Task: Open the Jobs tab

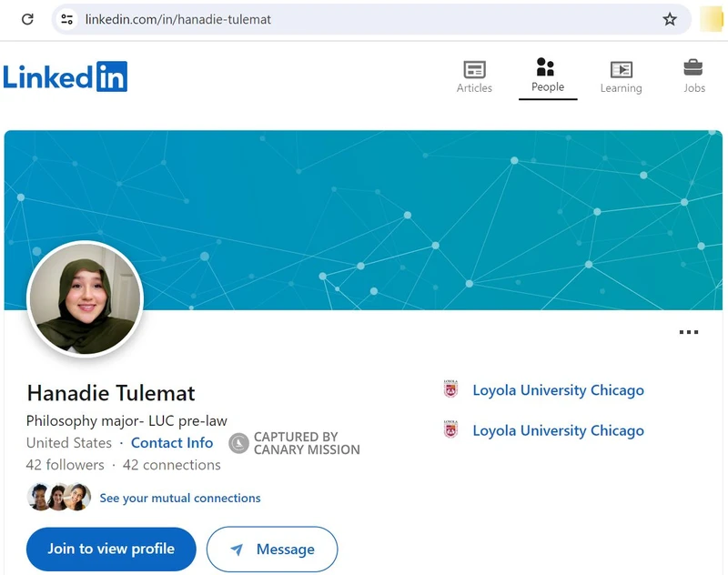Action: (693, 76)
